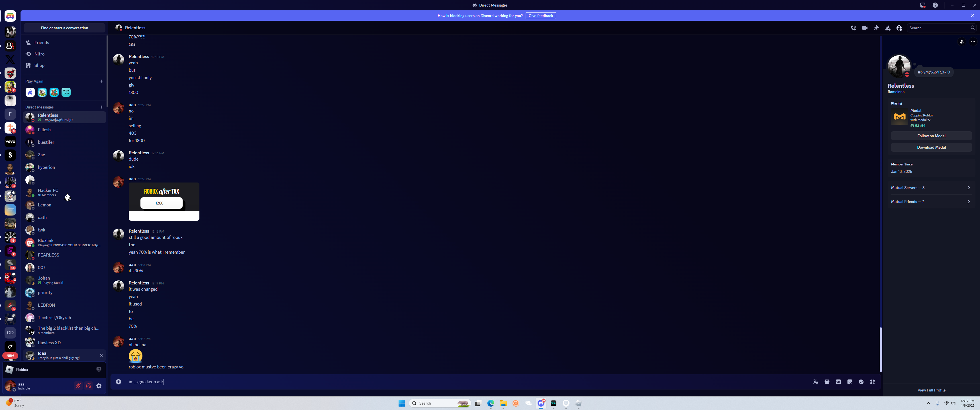Start a voice call with Relentless
980x410 pixels.
pyautogui.click(x=853, y=28)
